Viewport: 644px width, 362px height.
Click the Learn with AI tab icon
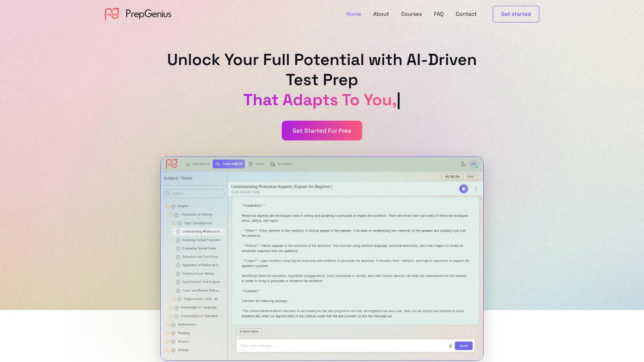point(218,164)
